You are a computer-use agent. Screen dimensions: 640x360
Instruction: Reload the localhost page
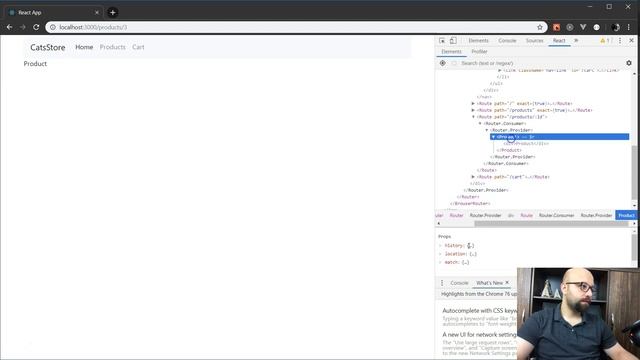(x=36, y=27)
